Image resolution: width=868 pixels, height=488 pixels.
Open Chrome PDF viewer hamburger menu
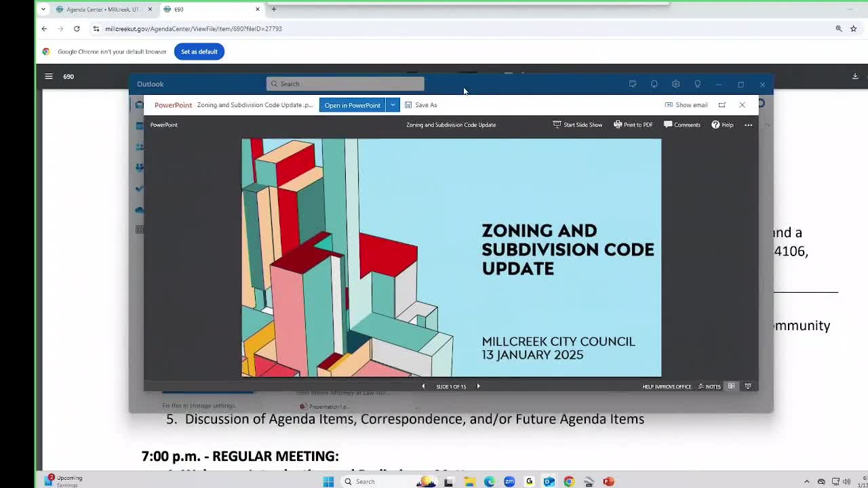pos(49,77)
